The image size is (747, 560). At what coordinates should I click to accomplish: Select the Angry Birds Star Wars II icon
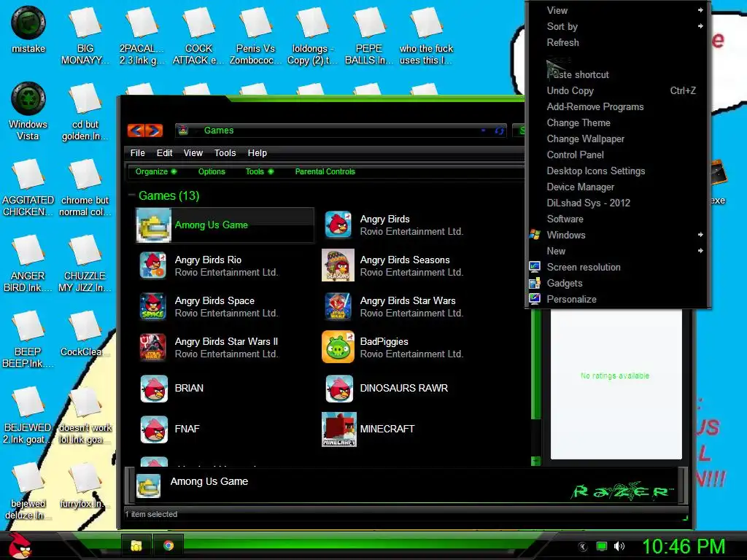[x=153, y=347]
